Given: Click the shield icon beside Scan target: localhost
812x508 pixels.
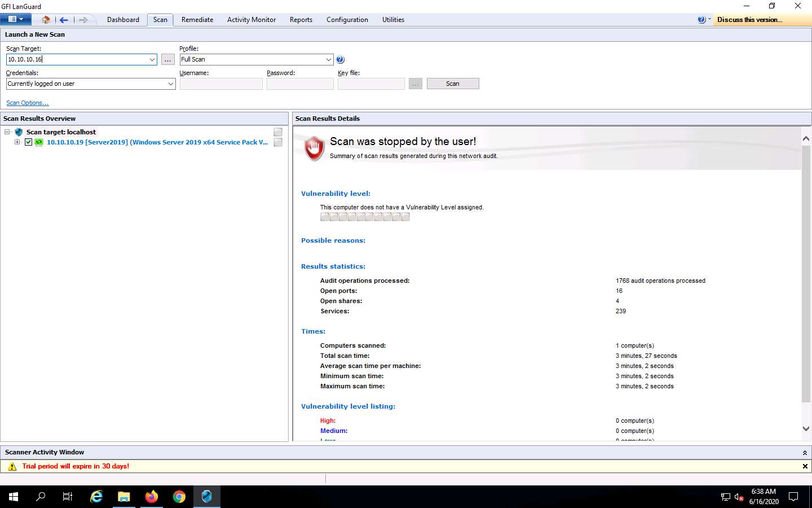Looking at the screenshot, I should tap(19, 132).
